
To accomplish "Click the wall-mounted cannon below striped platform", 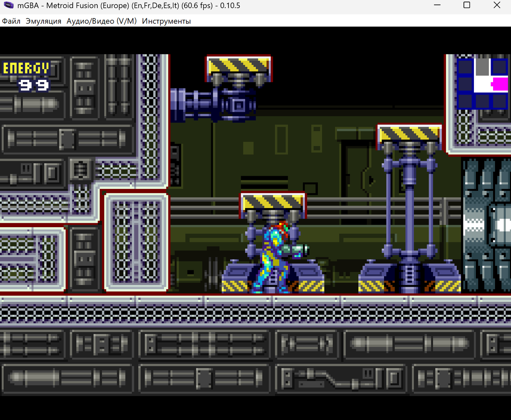I will 213,105.
